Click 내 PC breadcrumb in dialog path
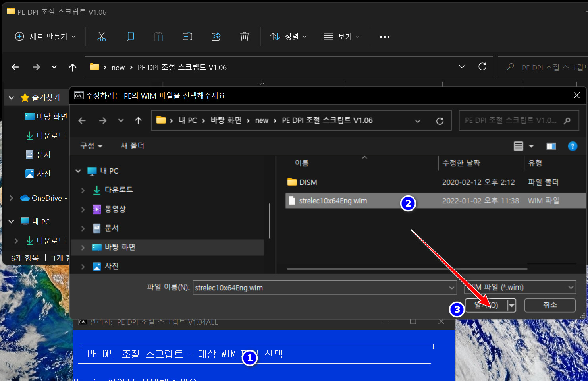The width and height of the screenshot is (588, 381). click(187, 120)
